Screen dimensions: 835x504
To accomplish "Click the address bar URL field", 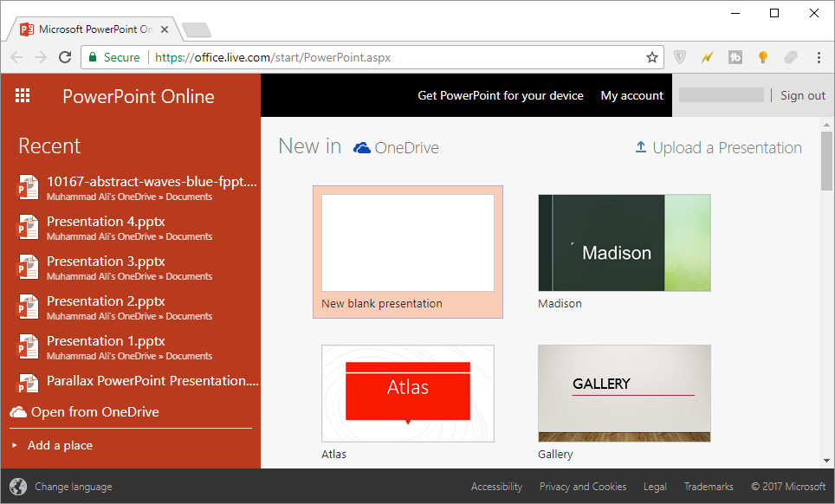I will tap(372, 57).
